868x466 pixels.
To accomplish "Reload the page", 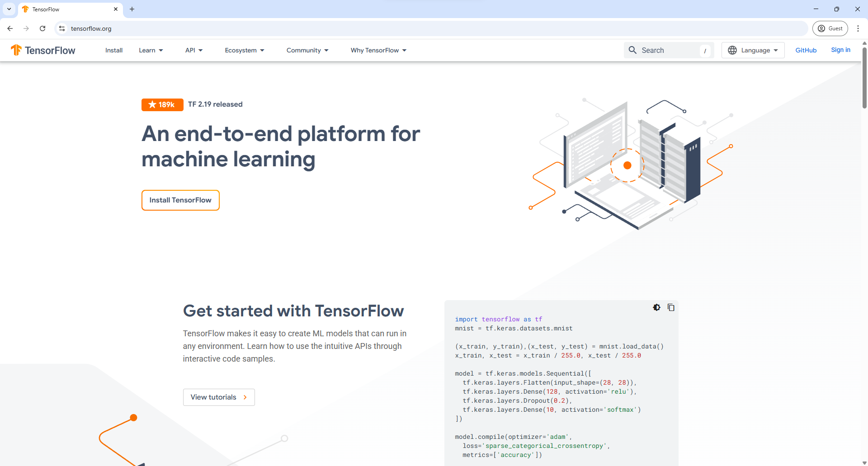I will pos(42,28).
